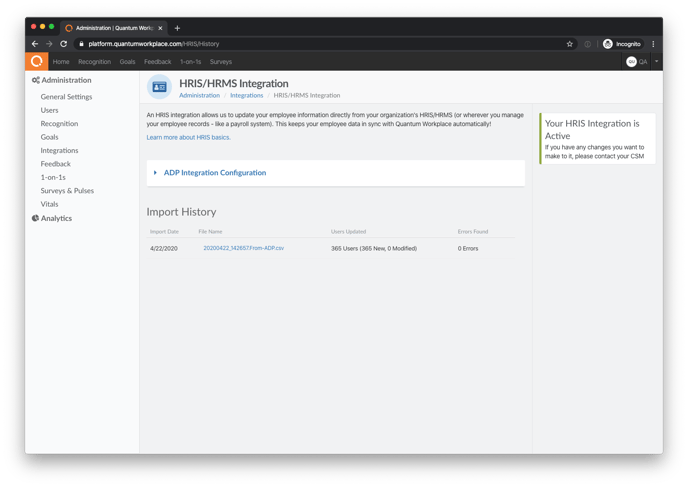Open the Chrome three-dot menu

tap(653, 44)
